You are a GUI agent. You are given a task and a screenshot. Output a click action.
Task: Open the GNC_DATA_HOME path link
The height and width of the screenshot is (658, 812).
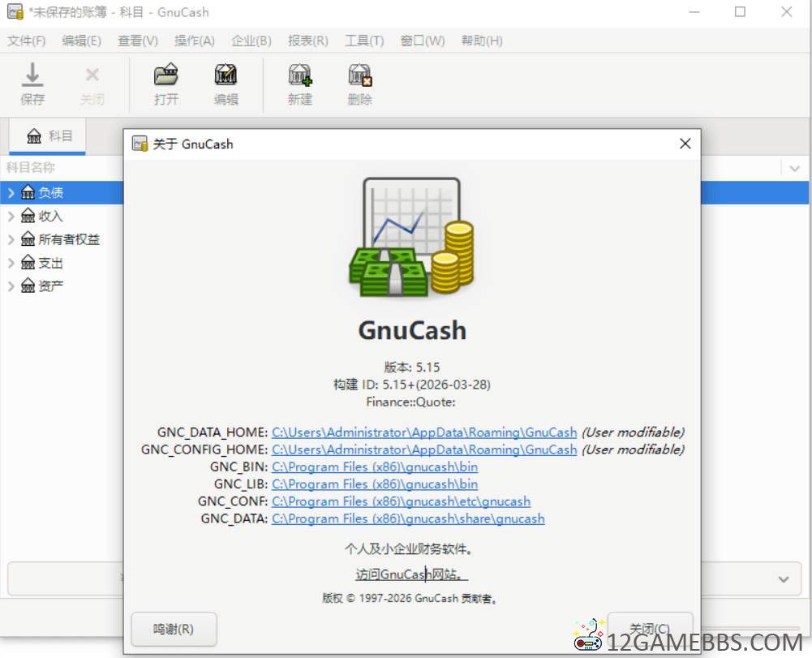(x=424, y=432)
